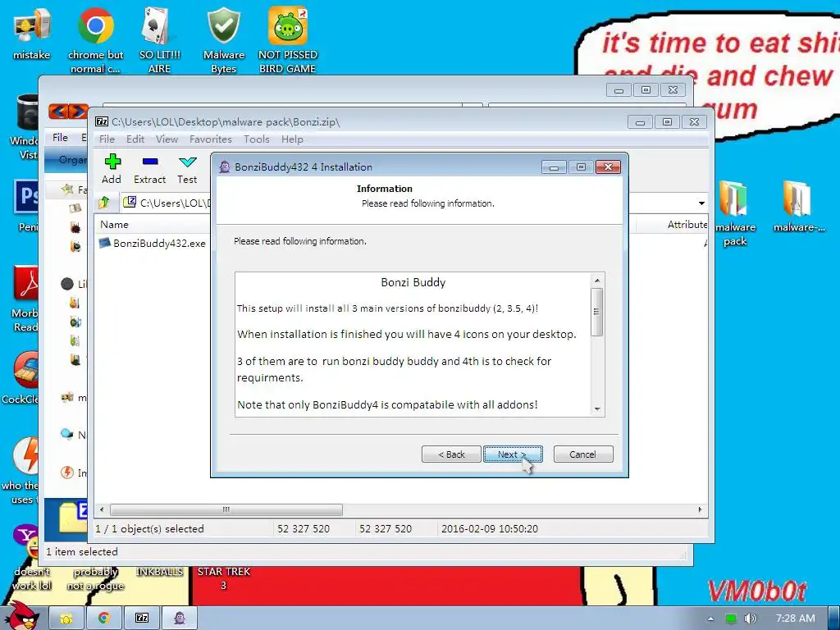Open NOT PISSED BIRD GAME icon

pyautogui.click(x=288, y=40)
